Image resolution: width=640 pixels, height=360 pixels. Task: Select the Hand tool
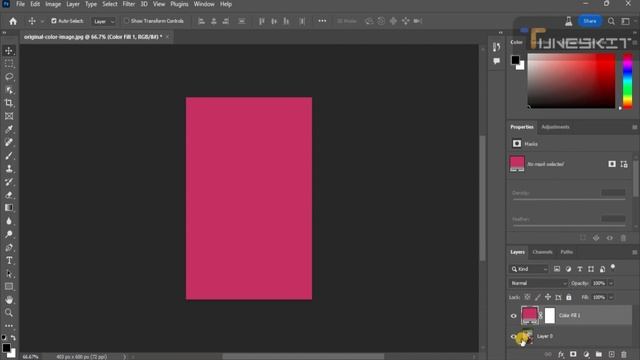click(9, 300)
